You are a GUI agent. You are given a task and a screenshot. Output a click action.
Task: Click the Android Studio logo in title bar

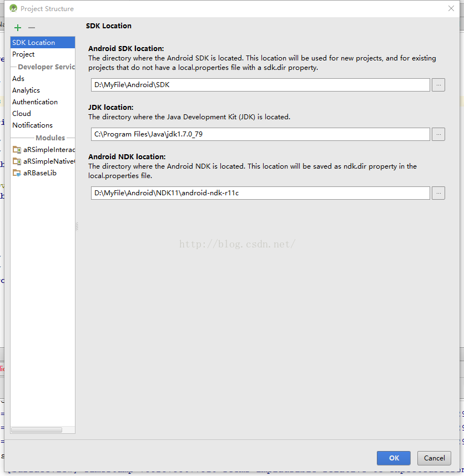pyautogui.click(x=13, y=8)
